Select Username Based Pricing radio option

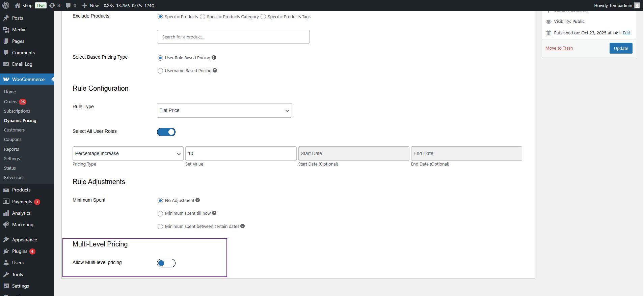pos(160,71)
